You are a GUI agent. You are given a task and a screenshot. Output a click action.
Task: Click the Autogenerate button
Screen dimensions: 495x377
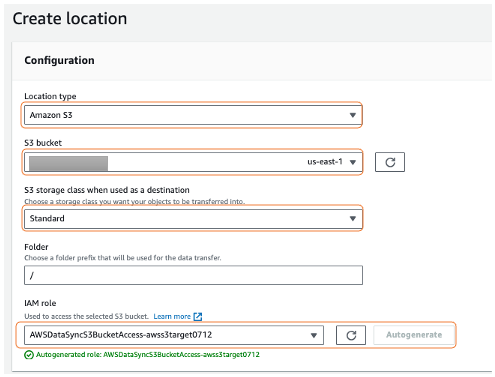(x=414, y=335)
